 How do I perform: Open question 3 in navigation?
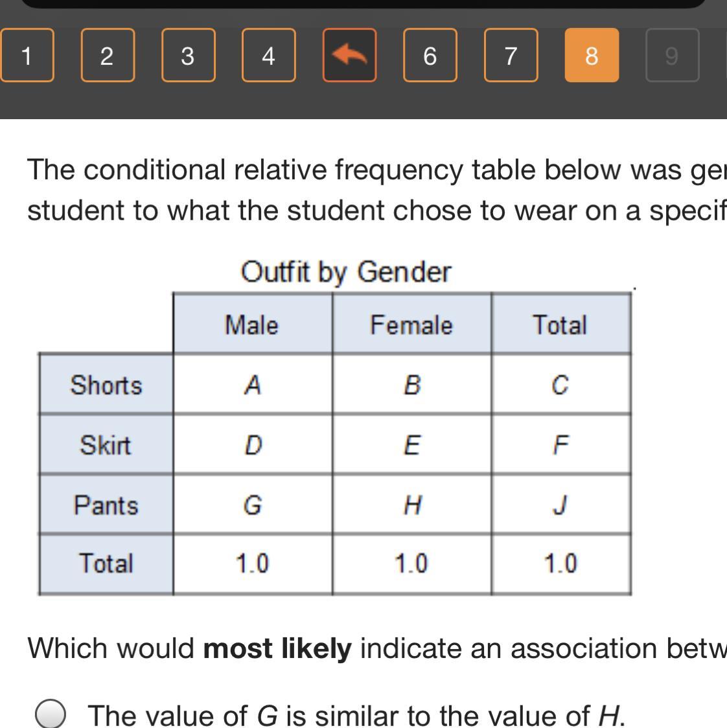[188, 56]
